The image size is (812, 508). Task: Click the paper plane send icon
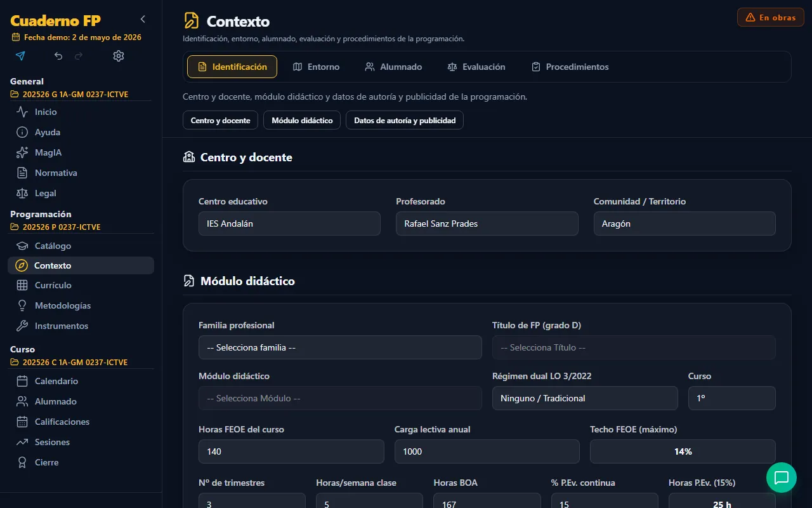coord(20,56)
